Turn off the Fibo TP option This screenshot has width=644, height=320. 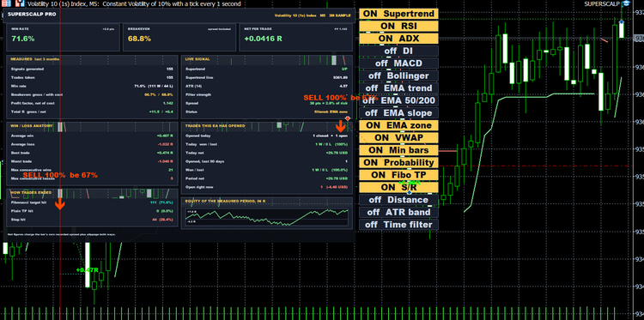pyautogui.click(x=398, y=175)
